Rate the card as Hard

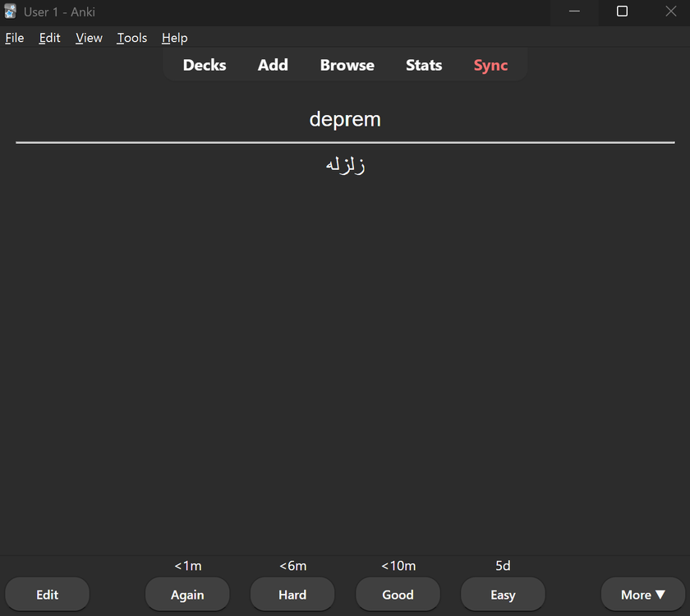click(x=292, y=595)
